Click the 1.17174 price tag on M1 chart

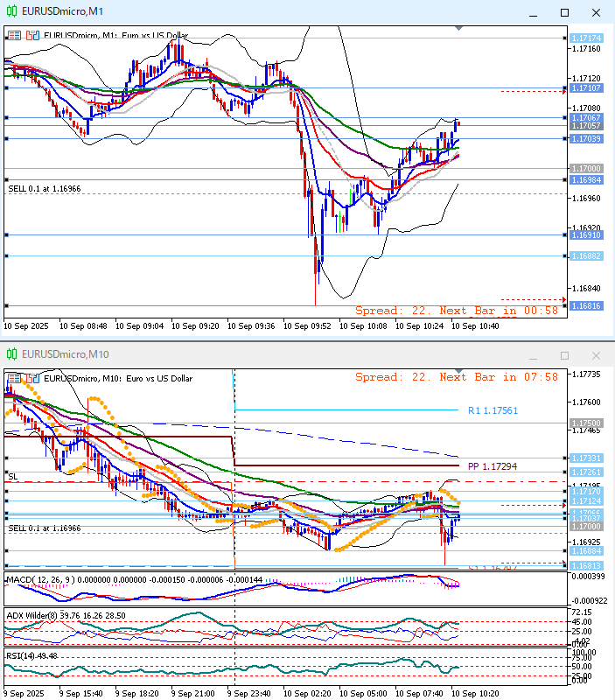[x=585, y=38]
